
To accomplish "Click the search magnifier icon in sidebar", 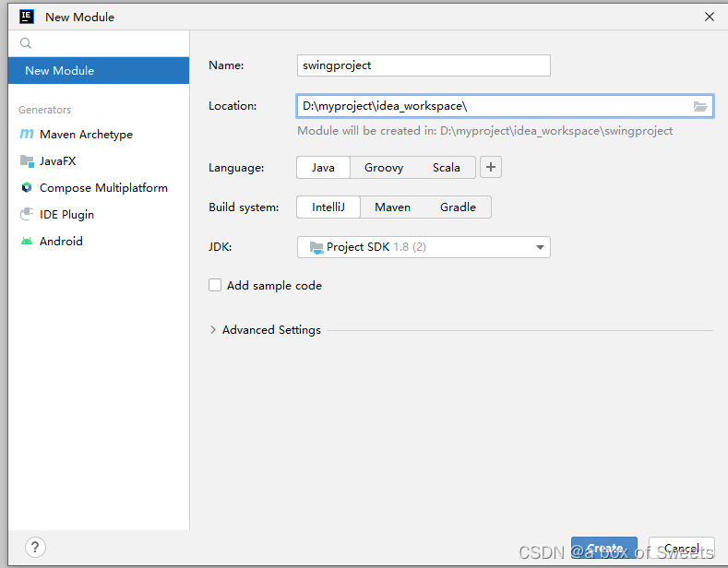I will point(26,43).
